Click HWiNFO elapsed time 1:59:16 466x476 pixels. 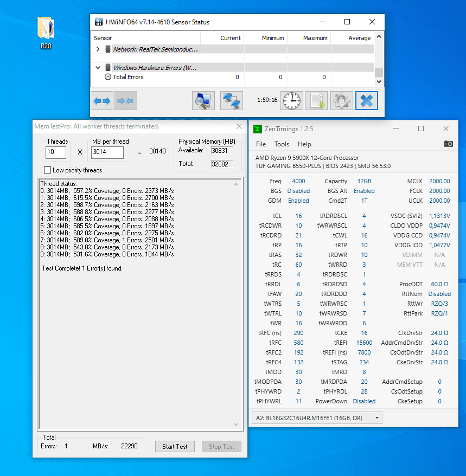tap(267, 100)
